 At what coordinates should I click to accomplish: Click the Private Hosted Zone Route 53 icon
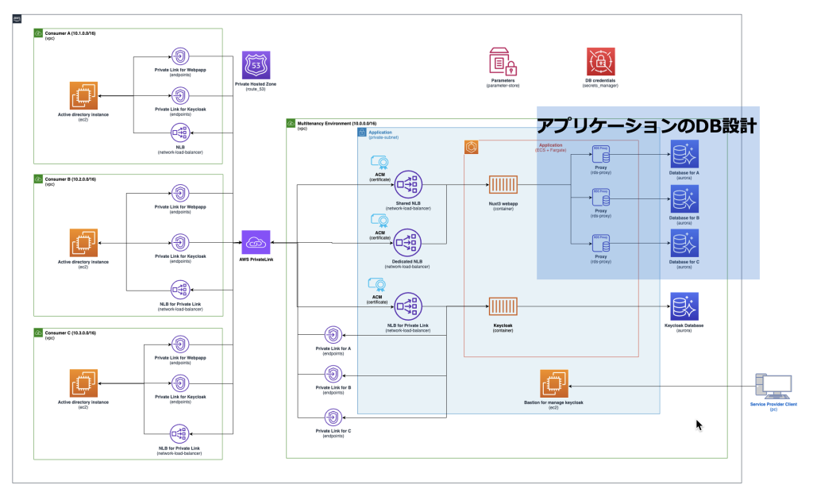tap(256, 65)
